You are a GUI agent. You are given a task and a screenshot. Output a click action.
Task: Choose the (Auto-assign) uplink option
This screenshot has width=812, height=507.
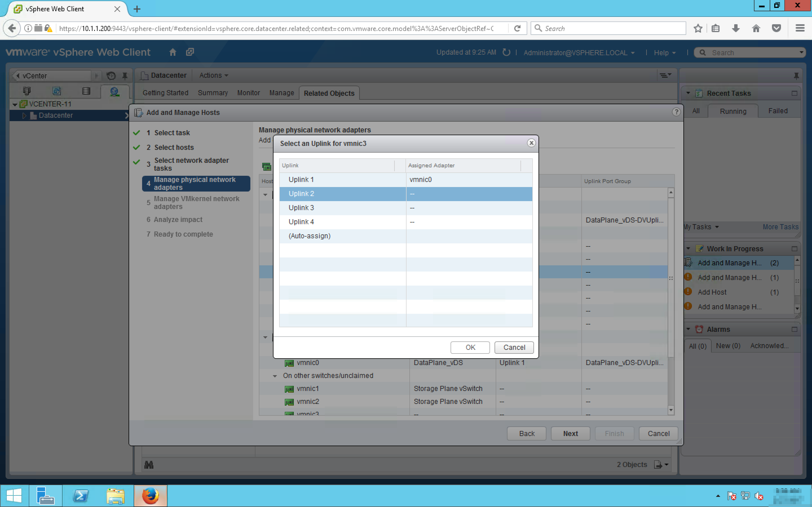309,236
